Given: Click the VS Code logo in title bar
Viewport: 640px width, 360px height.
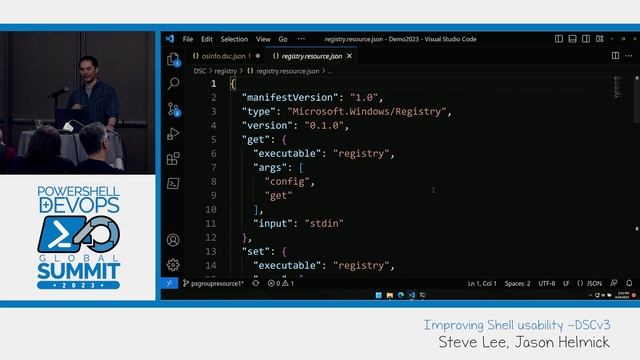Looking at the screenshot, I should coord(170,39).
